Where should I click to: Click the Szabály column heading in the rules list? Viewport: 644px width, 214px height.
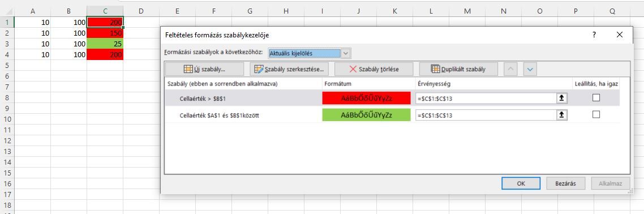coord(222,83)
